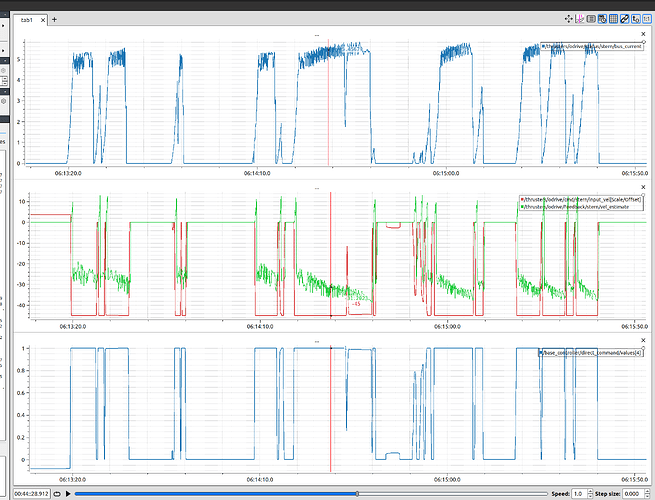Click the legend corner handle in top plot

[x=644, y=42]
